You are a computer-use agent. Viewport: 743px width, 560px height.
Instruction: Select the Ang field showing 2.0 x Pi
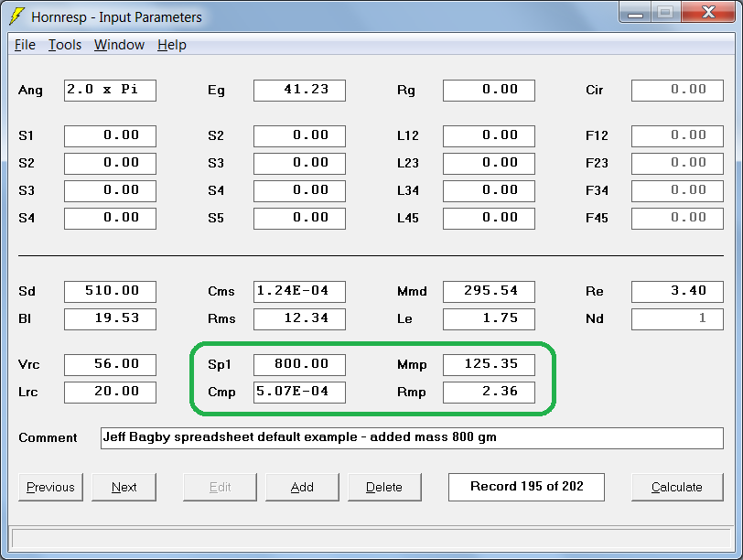(111, 90)
